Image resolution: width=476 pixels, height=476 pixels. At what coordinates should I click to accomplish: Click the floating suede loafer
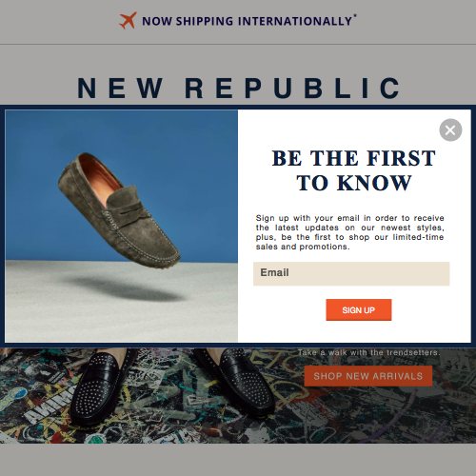pos(118,211)
